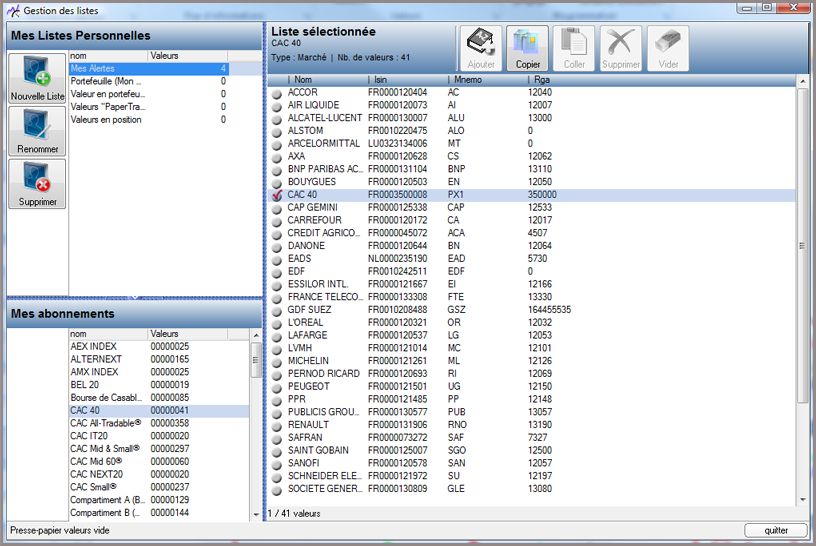Select the Valeurs "PaperTra... list

click(149, 107)
